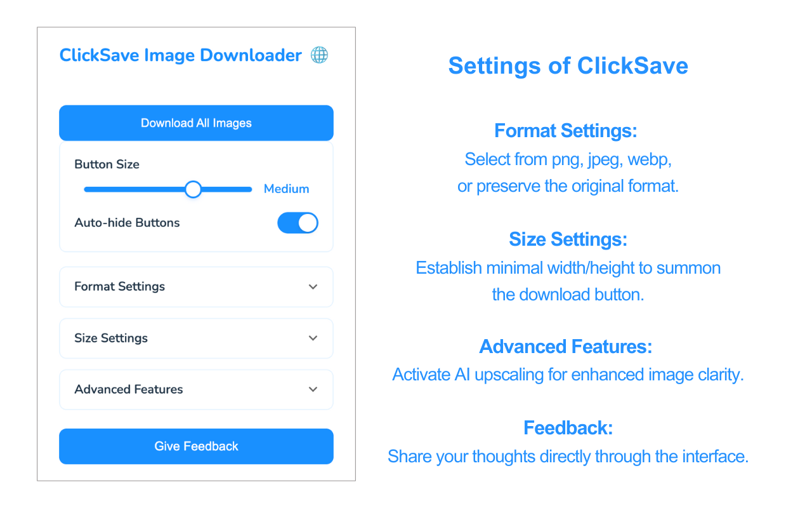Click the Size Settings chevron arrow
The width and height of the screenshot is (812, 508).
313,338
